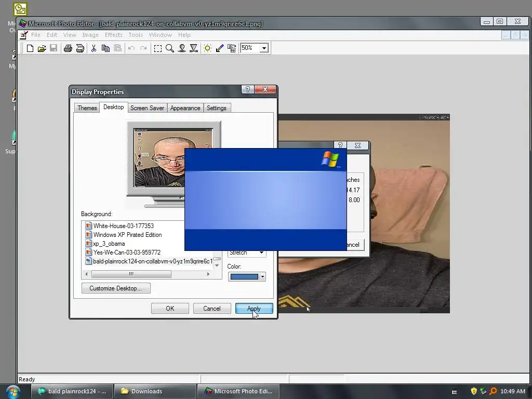532x399 pixels.
Task: Open the Help menu
Action: point(184,35)
